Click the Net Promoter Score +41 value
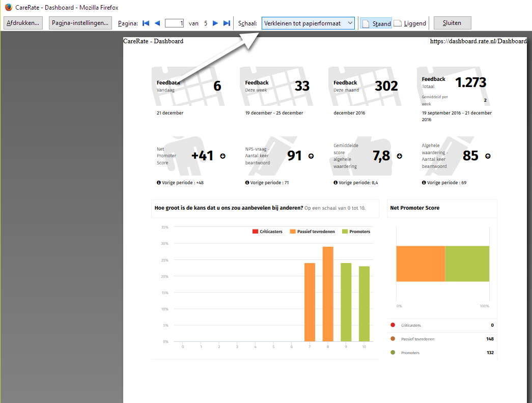Screen dimensions: 532x403 coord(202,156)
